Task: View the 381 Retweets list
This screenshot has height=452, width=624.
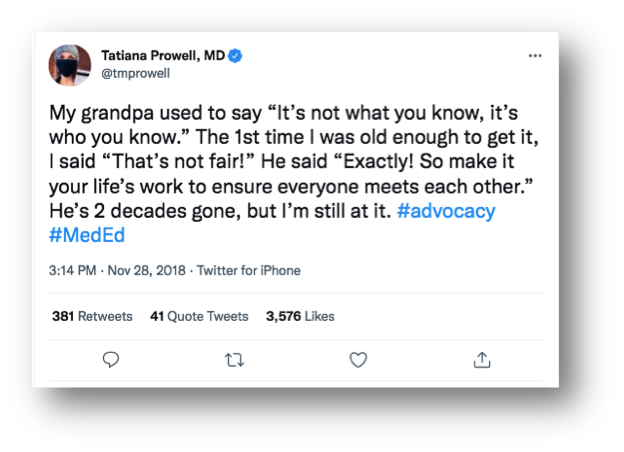Action: coord(92,316)
